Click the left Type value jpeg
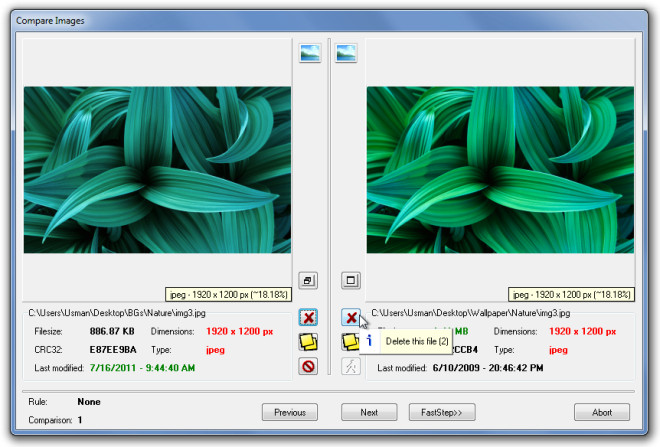Image resolution: width=660 pixels, height=447 pixels. pyautogui.click(x=215, y=350)
